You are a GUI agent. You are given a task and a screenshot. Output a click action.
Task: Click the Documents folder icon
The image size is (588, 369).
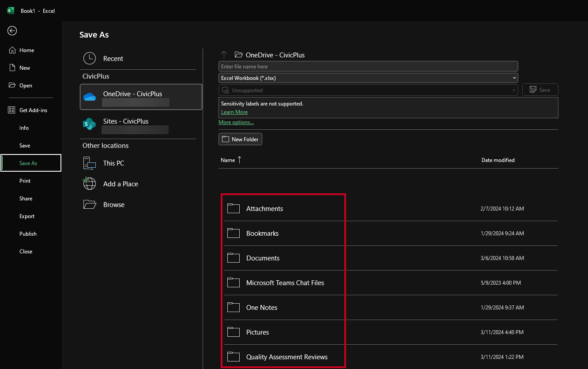point(234,258)
